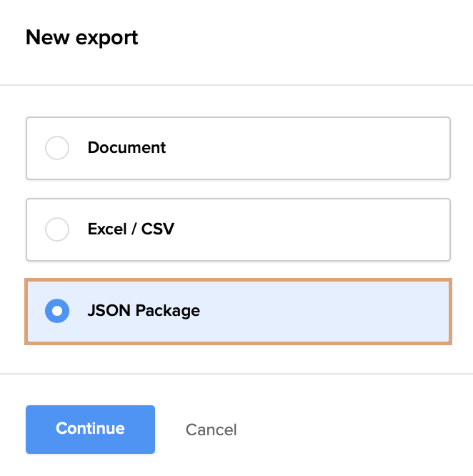Proceed with export using the blue Continue button
473x476 pixels.
click(90, 429)
